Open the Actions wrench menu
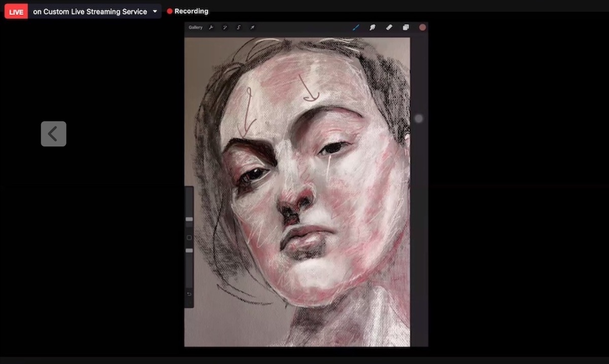609x364 pixels. click(x=211, y=27)
